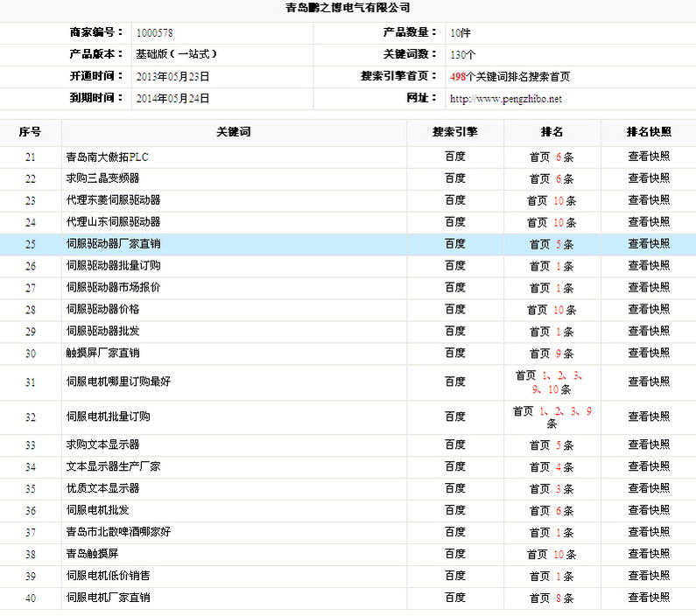The image size is (696, 616).
Task: View snapshot for 伺服电机哪里订购最好
Action: click(649, 381)
